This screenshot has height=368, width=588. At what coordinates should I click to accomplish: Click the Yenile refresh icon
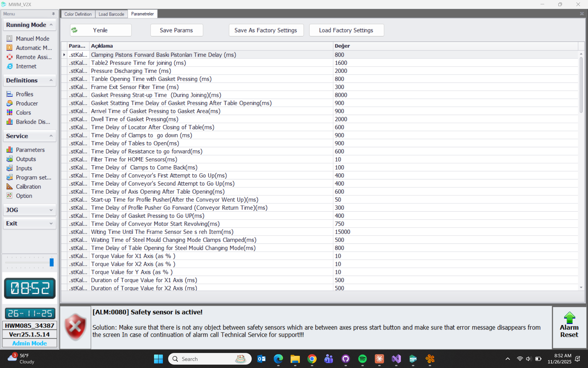tap(74, 30)
